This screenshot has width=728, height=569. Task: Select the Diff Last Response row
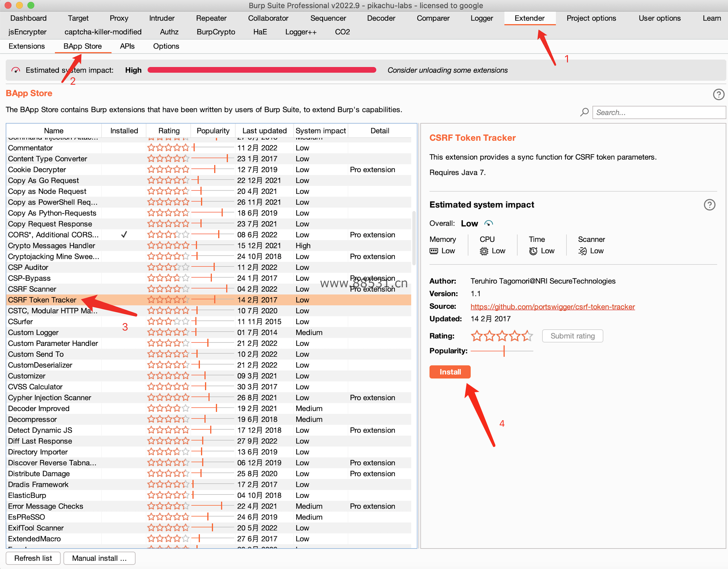click(x=209, y=441)
